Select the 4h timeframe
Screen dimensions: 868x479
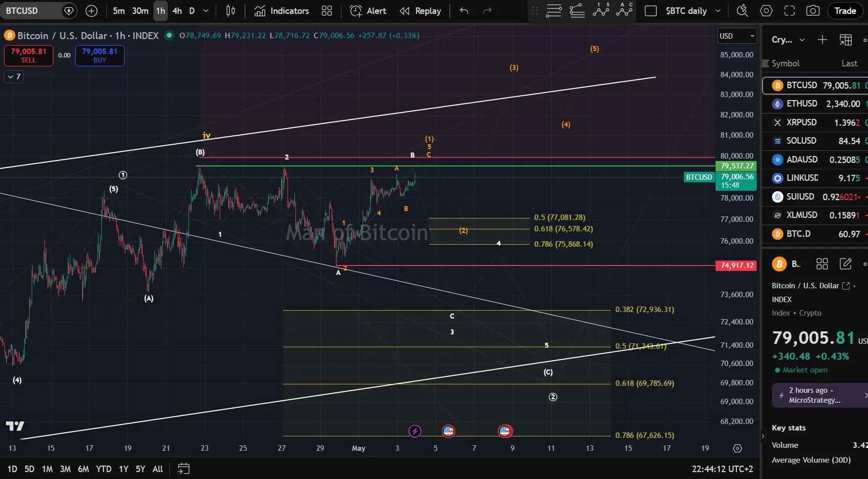(177, 11)
